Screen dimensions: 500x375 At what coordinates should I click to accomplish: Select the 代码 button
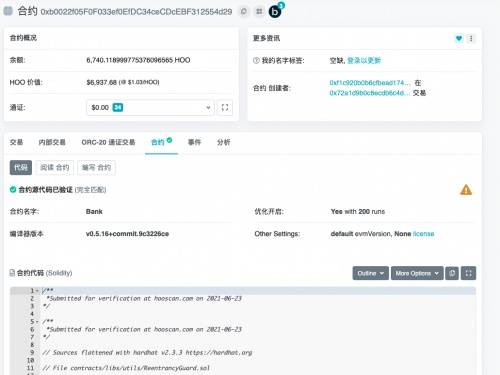(21, 167)
